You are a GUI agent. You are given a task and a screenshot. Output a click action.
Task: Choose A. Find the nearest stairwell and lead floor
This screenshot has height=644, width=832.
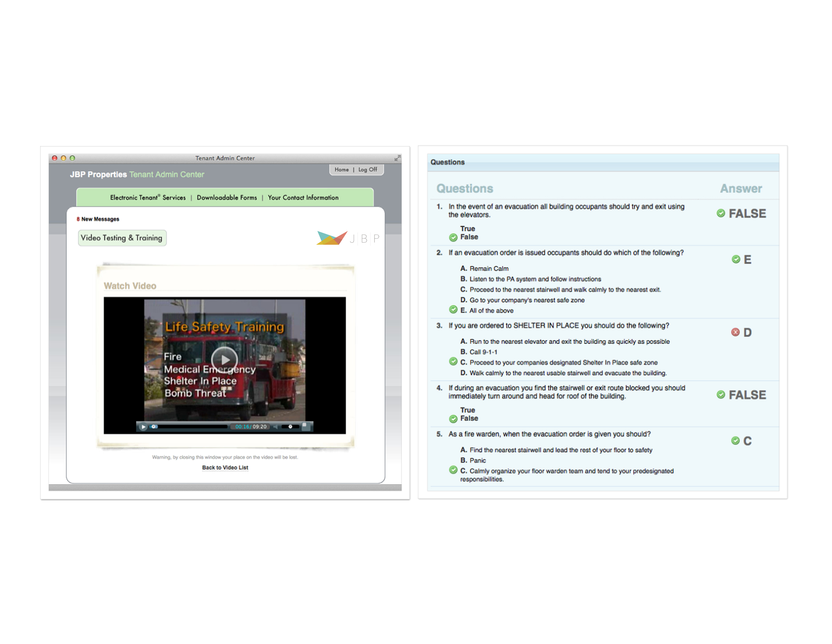556,450
